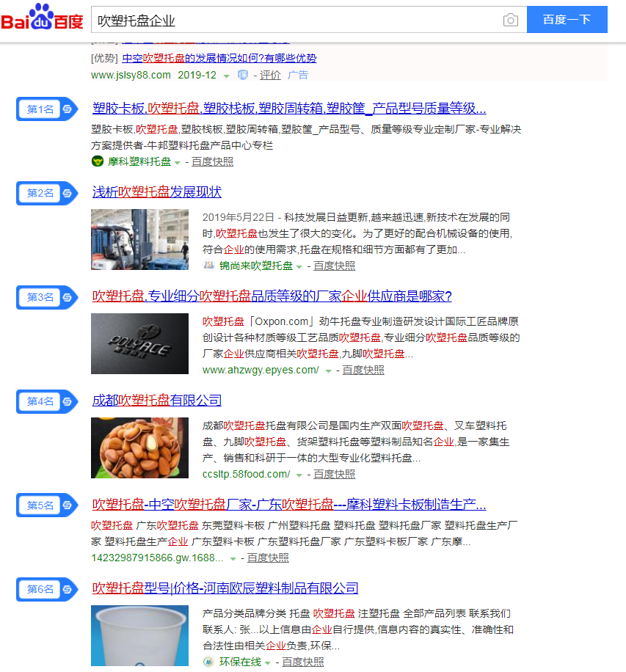Open result 浅析吹塑托盘发展现状
Screen dimensions: 626x672
[x=157, y=192]
